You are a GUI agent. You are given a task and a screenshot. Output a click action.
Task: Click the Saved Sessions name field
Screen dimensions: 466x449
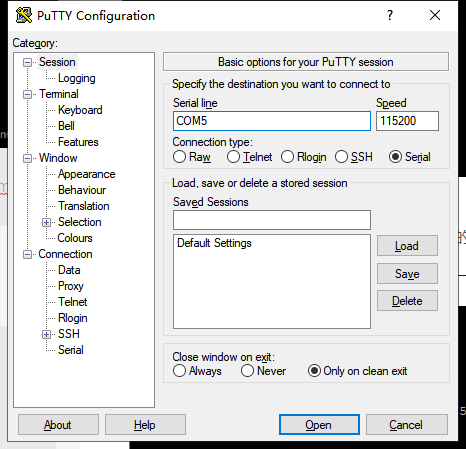(x=272, y=220)
